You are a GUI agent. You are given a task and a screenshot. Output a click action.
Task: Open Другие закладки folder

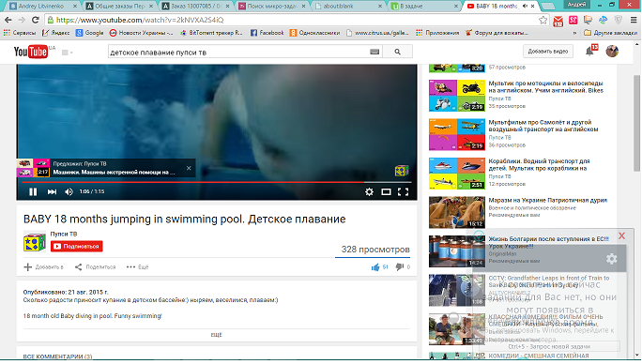click(610, 33)
